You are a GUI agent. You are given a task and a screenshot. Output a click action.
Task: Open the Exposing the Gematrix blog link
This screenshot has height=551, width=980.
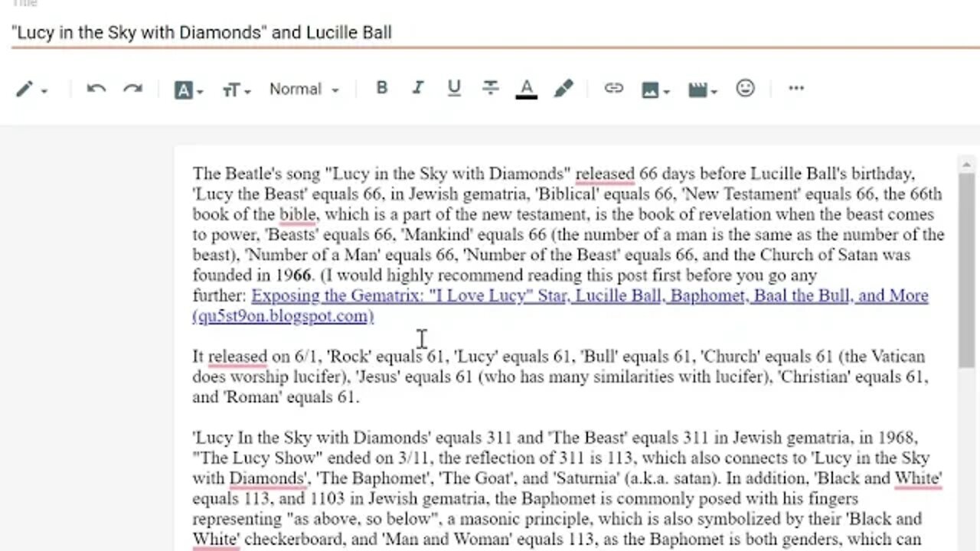(x=560, y=305)
